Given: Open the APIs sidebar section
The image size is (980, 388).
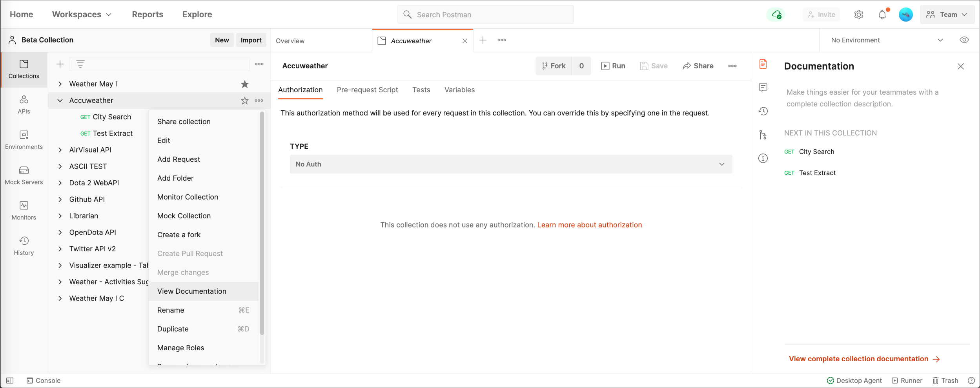Looking at the screenshot, I should [24, 104].
